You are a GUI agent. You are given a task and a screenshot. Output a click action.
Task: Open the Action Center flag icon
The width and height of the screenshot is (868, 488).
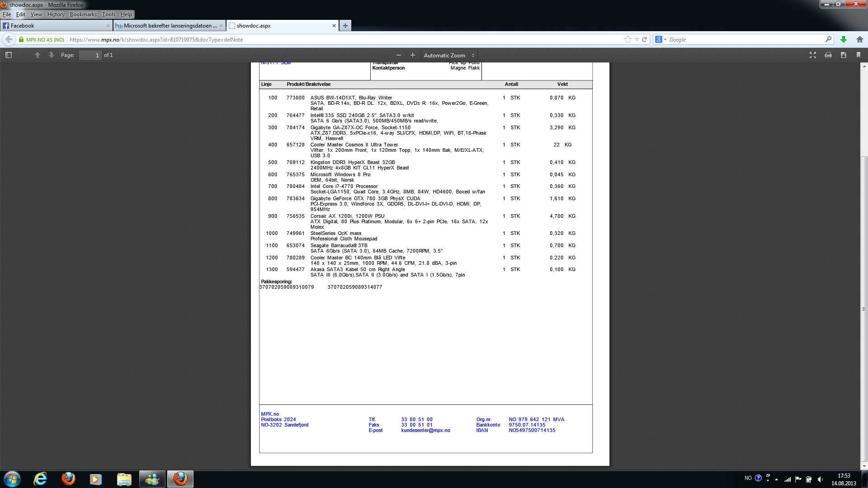(798, 479)
